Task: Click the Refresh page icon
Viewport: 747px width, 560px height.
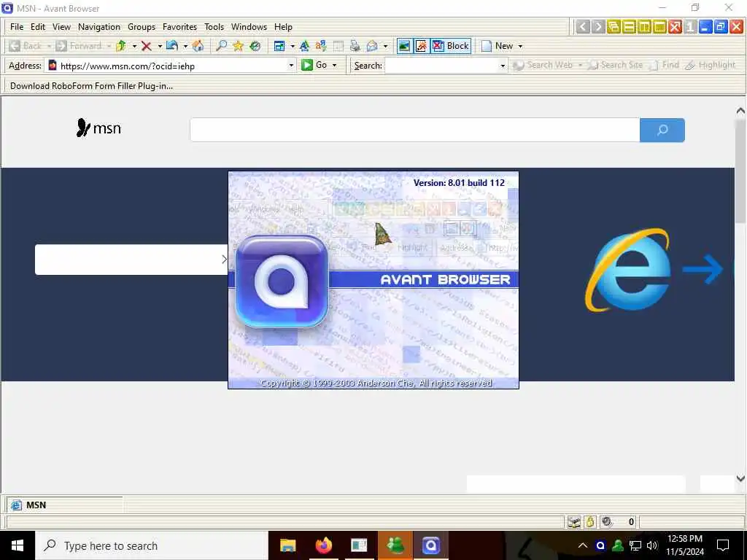Action: tap(172, 46)
